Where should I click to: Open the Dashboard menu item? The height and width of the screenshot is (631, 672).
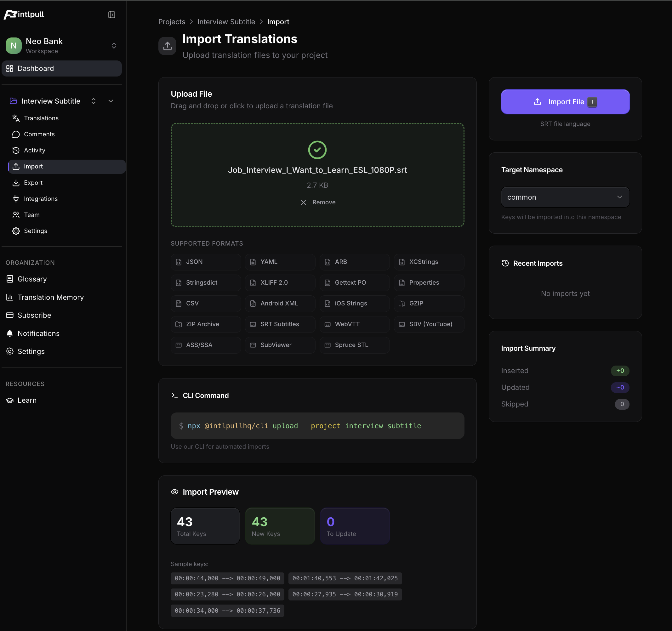36,68
